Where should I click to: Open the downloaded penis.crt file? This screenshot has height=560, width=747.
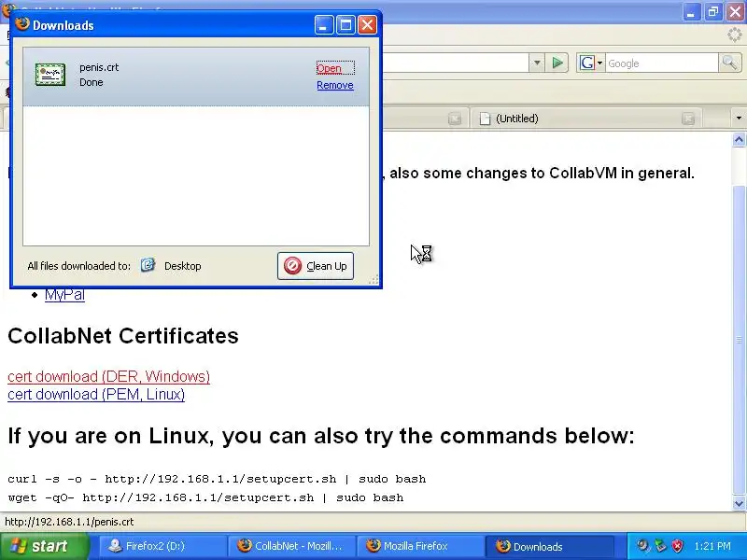pos(329,68)
